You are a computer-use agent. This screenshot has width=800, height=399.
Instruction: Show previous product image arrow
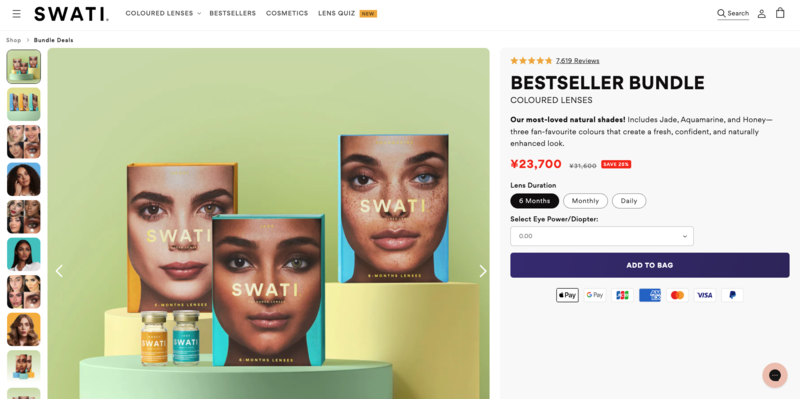coord(59,271)
